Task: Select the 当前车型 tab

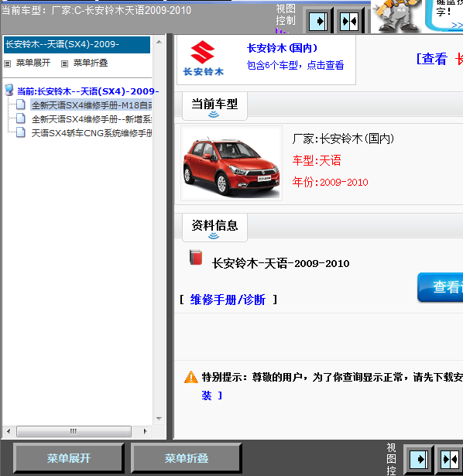Action: [214, 106]
